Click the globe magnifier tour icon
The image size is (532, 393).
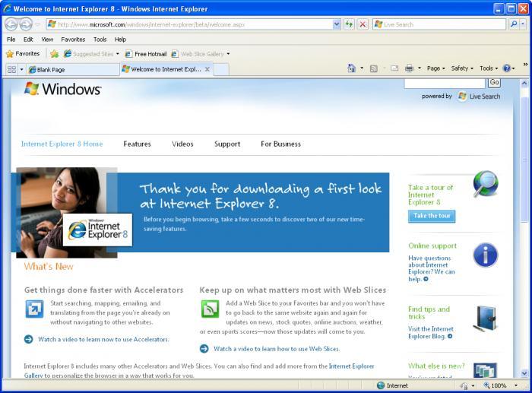[486, 184]
